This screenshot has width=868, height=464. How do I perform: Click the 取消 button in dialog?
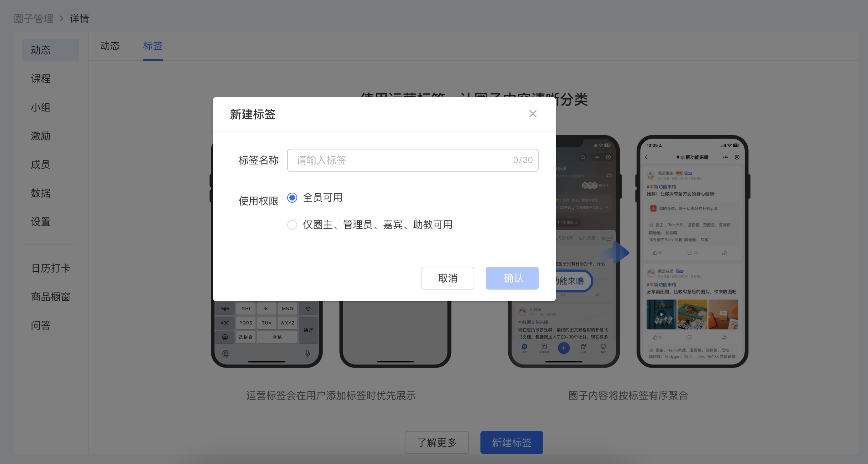pyautogui.click(x=448, y=278)
